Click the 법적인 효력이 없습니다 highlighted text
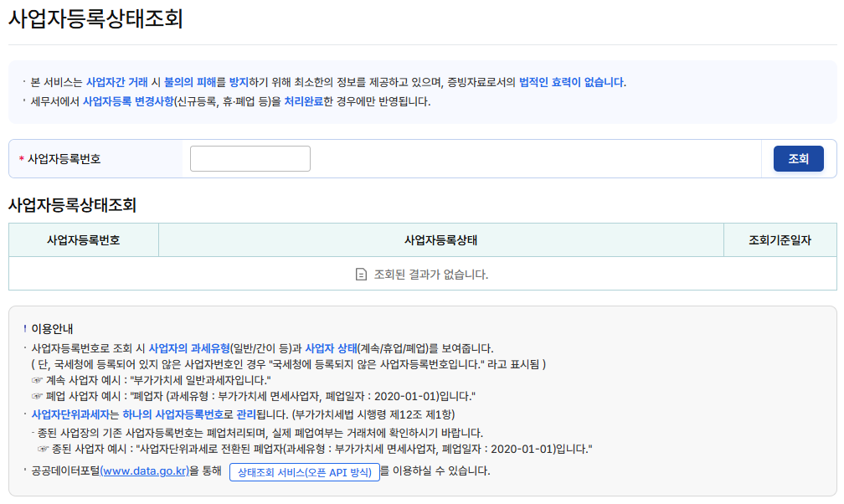This screenshot has width=844, height=504. point(571,82)
